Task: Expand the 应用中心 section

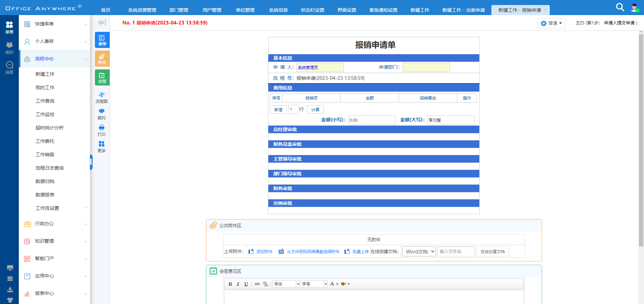Action: click(55, 276)
